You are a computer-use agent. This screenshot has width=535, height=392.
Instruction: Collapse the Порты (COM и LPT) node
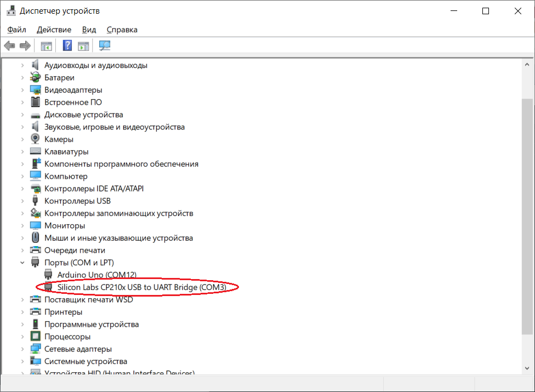click(x=22, y=263)
